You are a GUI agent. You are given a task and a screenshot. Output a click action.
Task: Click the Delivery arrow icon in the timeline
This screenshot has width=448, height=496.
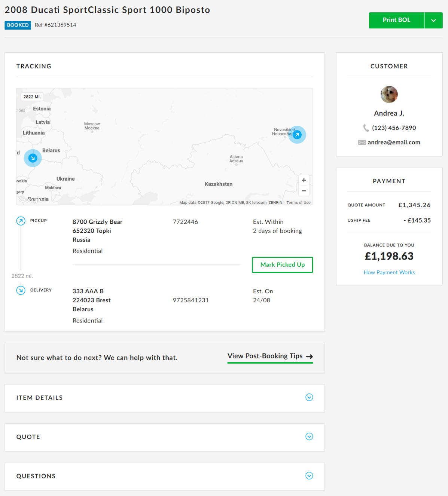click(21, 290)
